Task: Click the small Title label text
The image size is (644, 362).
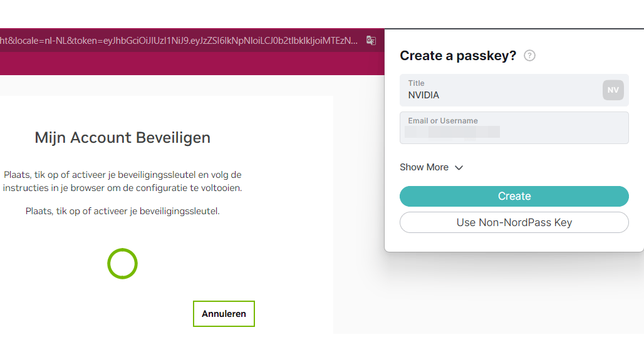Action: tap(416, 83)
